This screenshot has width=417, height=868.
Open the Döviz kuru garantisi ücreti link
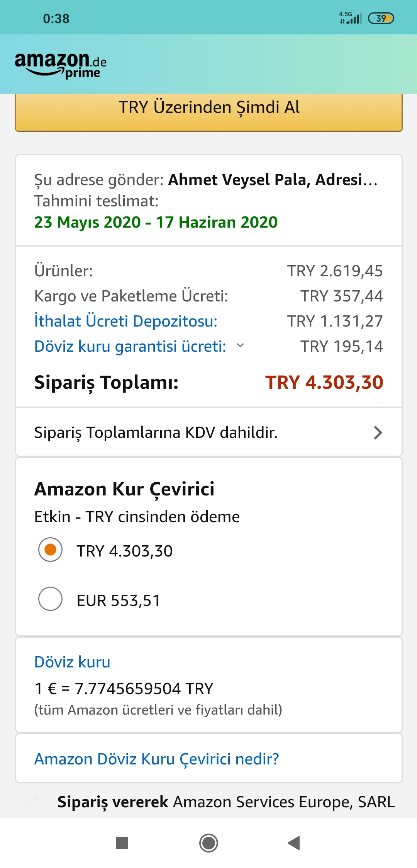pos(130,346)
